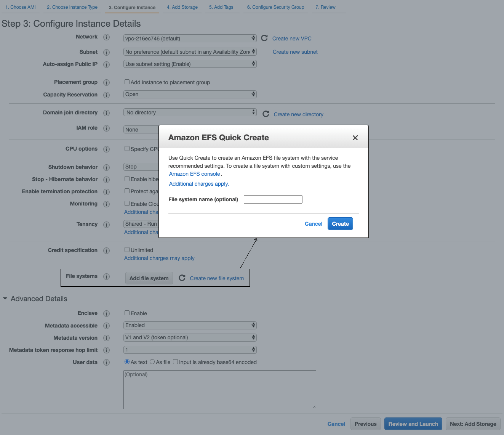504x435 pixels.
Task: Close the Amazon EFS Quick Create dialog
Action: [355, 138]
